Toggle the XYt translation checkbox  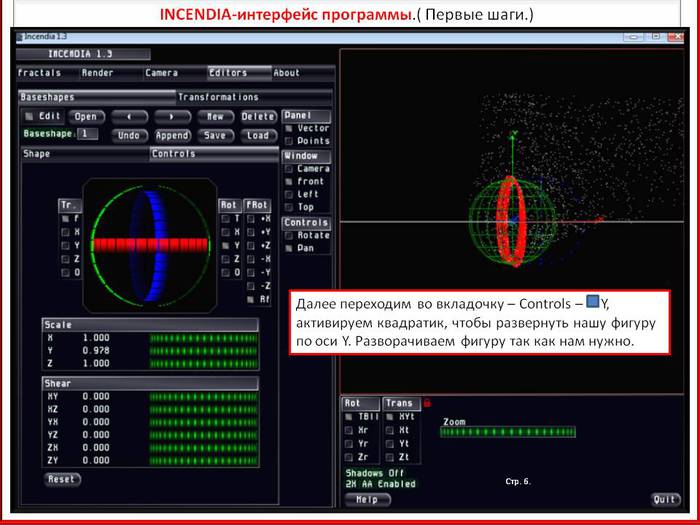point(390,417)
